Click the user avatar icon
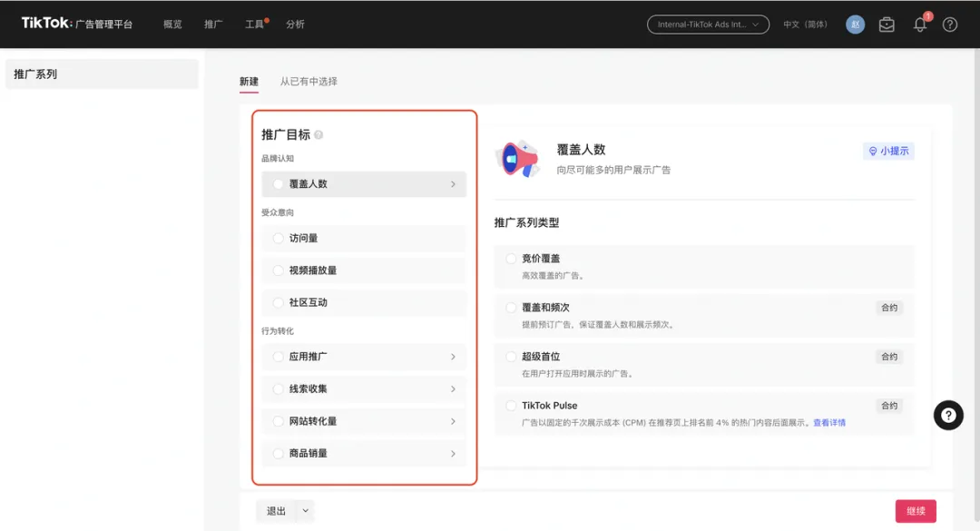The width and height of the screenshot is (980, 531). [855, 25]
